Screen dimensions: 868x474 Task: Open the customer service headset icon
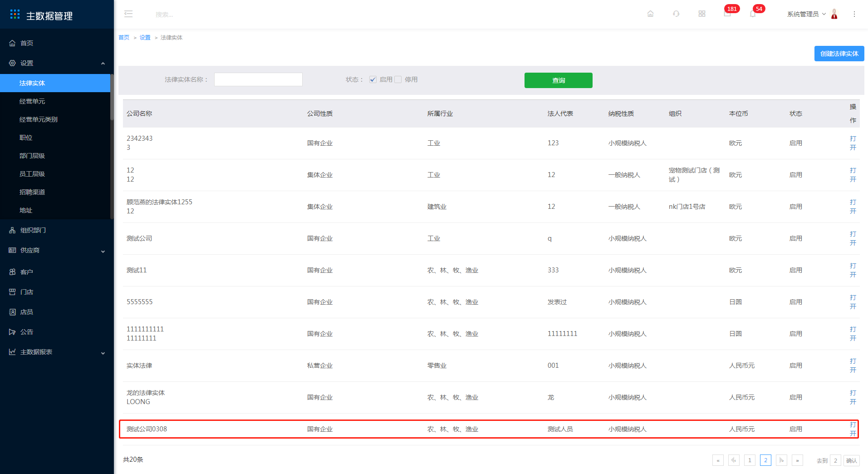[676, 14]
